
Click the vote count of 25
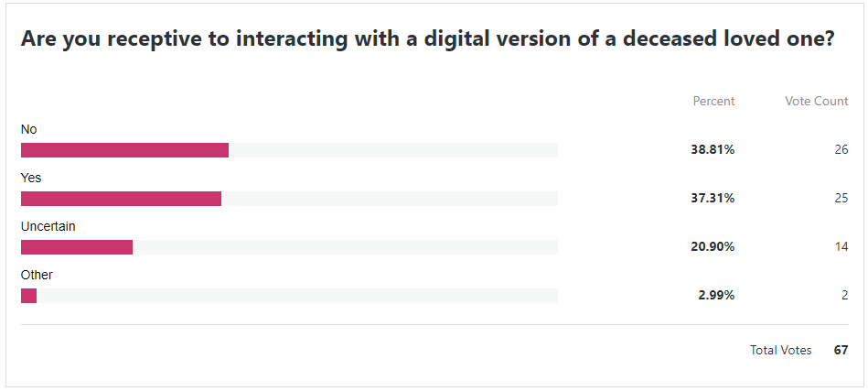click(x=841, y=199)
